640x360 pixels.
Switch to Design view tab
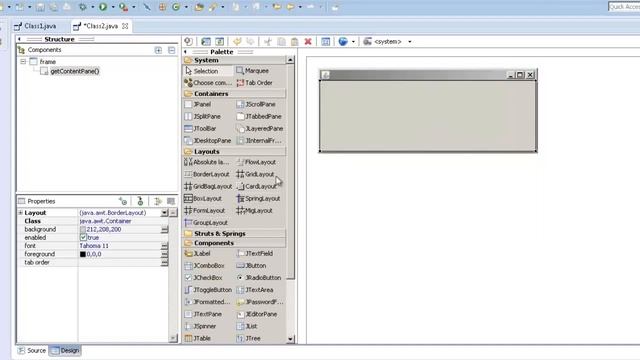point(65,350)
